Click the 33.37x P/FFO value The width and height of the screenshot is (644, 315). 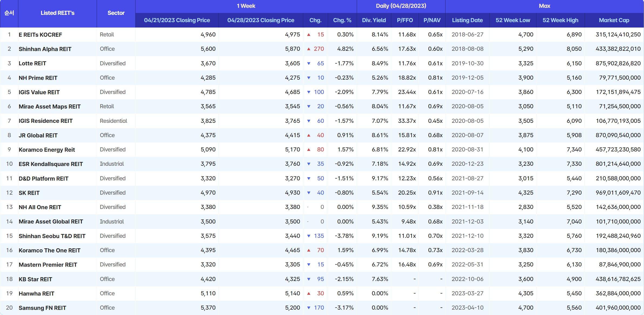coord(407,121)
